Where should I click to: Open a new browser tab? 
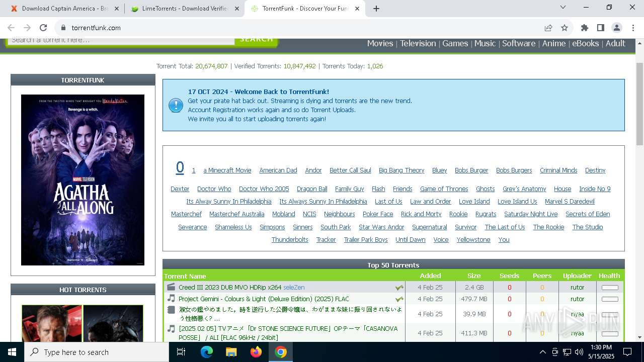point(376,9)
